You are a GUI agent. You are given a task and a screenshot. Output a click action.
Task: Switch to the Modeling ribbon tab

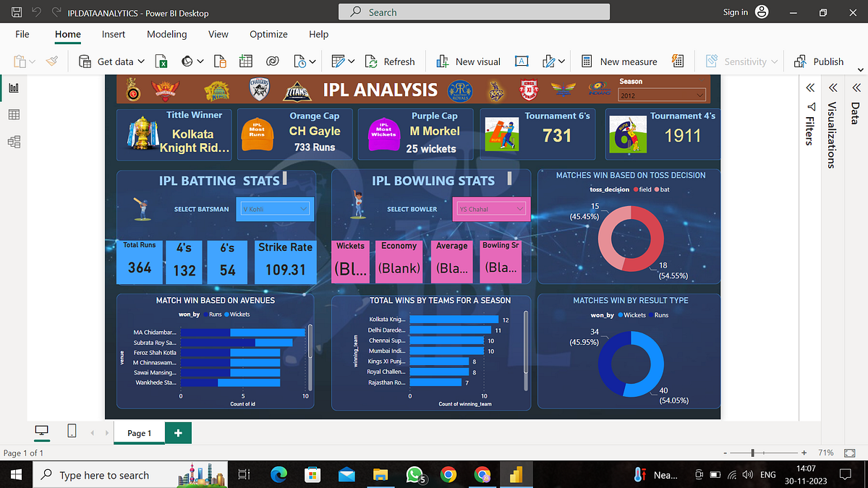(167, 34)
